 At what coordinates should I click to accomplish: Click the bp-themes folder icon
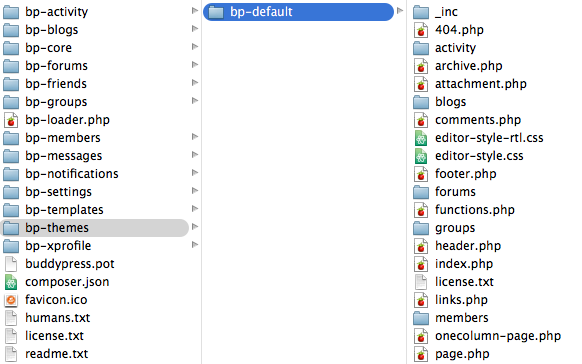pos(11,228)
